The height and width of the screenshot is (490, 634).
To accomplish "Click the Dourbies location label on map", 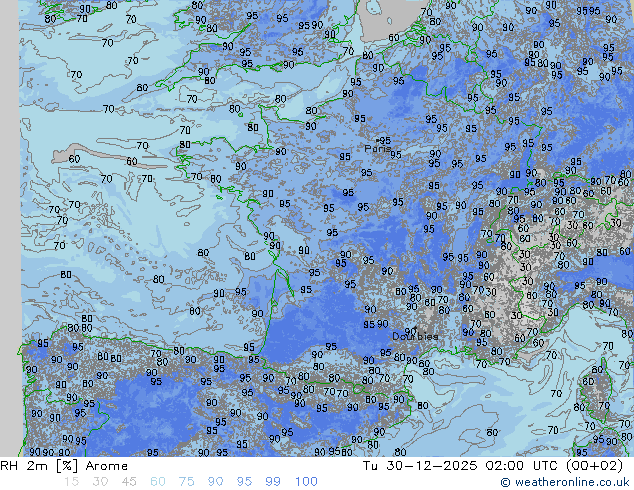I will [415, 336].
